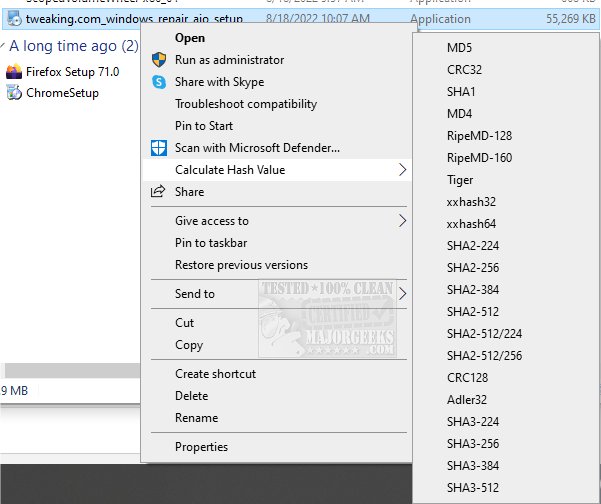Viewport: 601px width, 504px height.
Task: Expand the Give access to submenu arrow
Action: (x=402, y=220)
